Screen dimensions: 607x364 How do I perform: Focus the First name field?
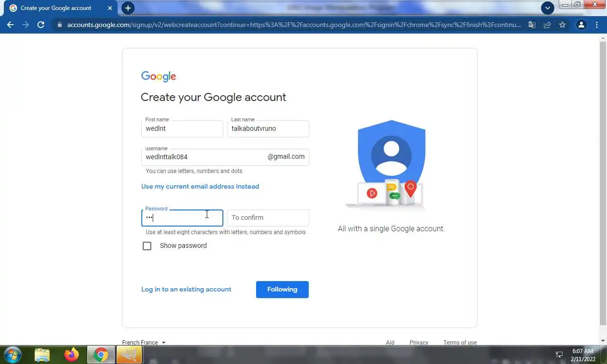pyautogui.click(x=182, y=128)
